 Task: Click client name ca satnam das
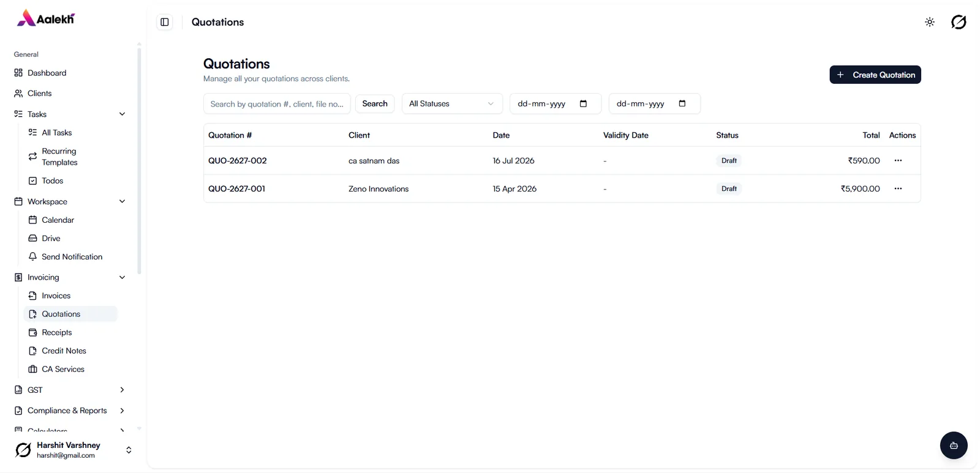coord(374,161)
